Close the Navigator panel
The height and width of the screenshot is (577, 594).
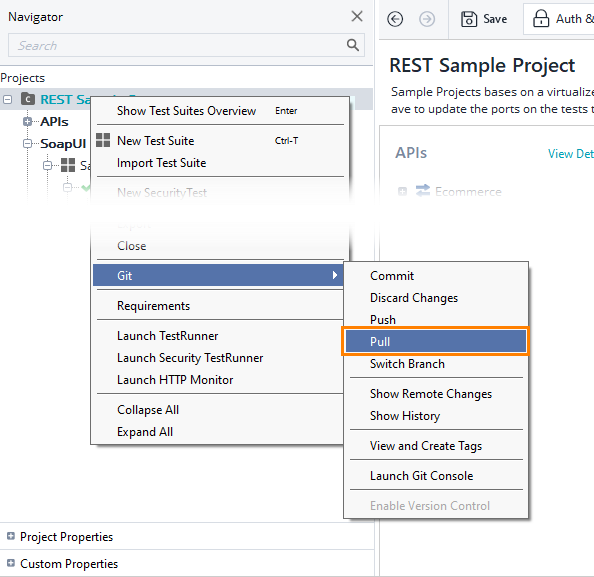pos(357,16)
